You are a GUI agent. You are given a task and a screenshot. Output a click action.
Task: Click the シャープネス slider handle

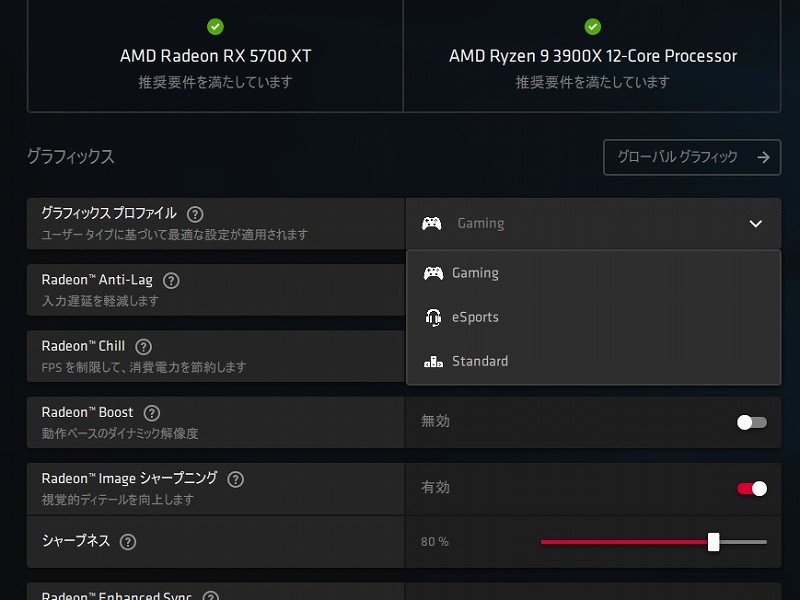tap(713, 542)
